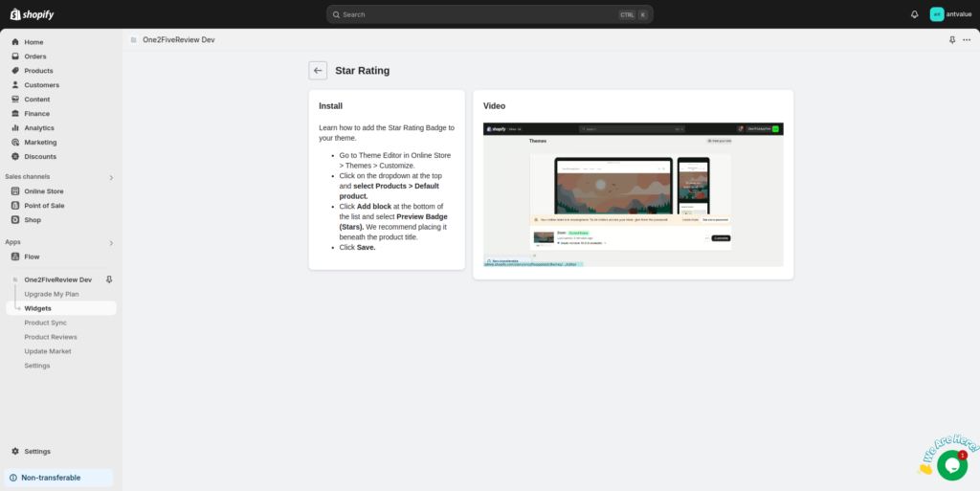Open Product Reviews page
980x491 pixels.
click(x=51, y=337)
